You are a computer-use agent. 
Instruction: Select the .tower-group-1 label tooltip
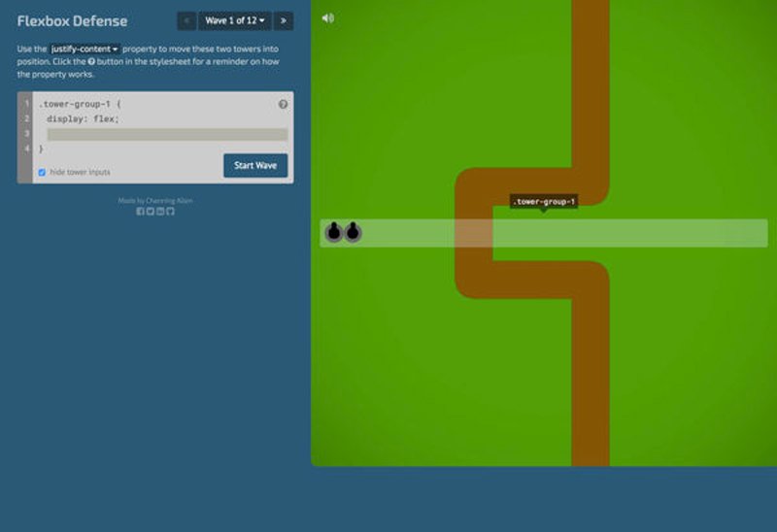point(544,202)
